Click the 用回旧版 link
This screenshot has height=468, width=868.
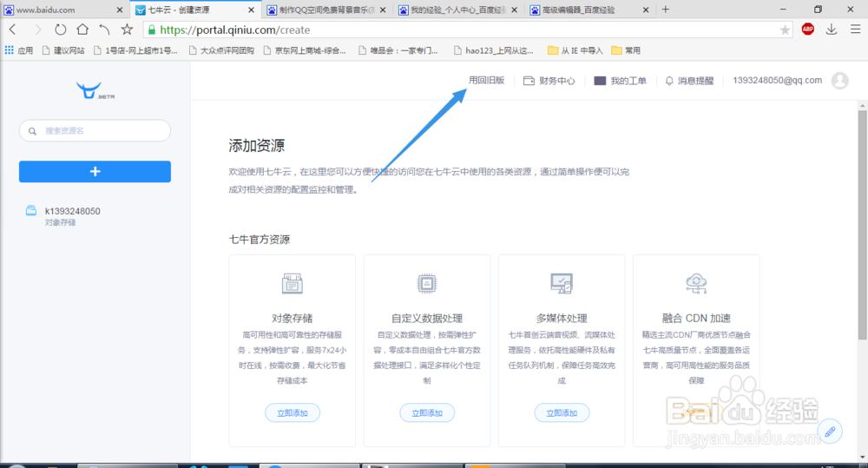(x=487, y=80)
